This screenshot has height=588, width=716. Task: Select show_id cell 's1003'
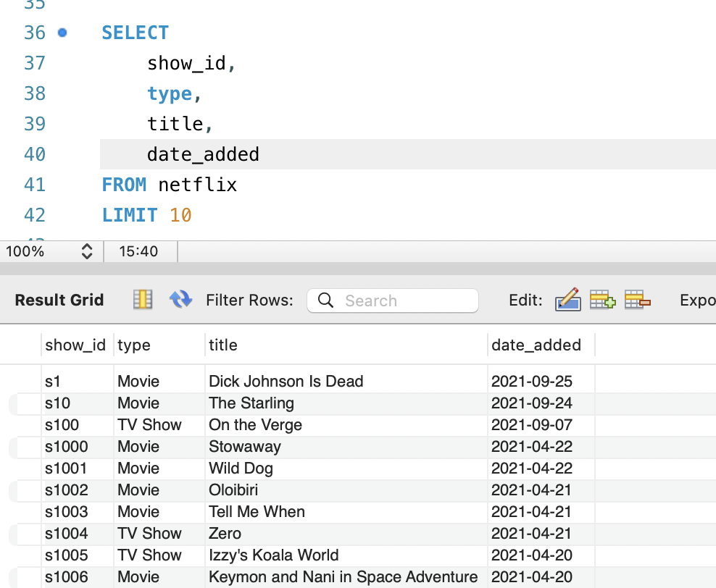click(77, 512)
